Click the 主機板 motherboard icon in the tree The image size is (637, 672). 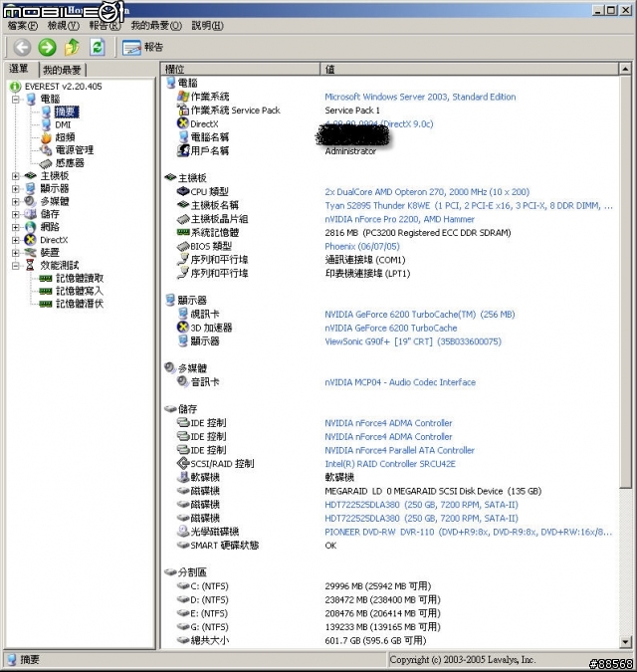click(31, 176)
